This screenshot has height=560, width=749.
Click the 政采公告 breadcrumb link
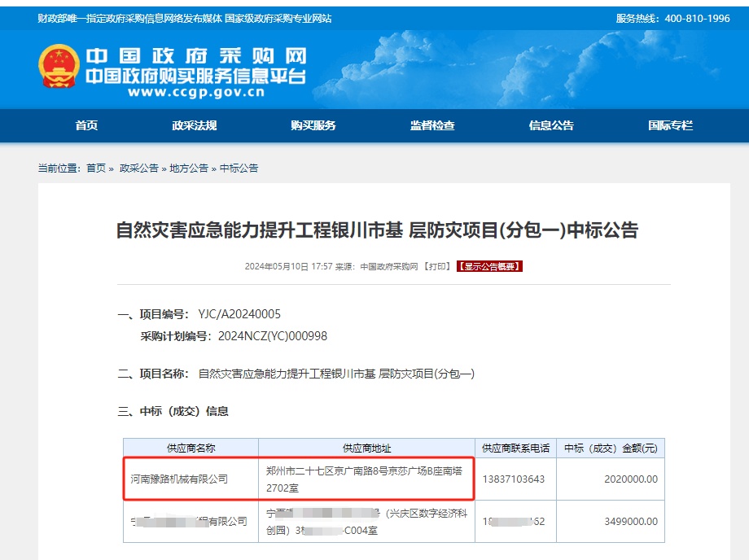[138, 168]
